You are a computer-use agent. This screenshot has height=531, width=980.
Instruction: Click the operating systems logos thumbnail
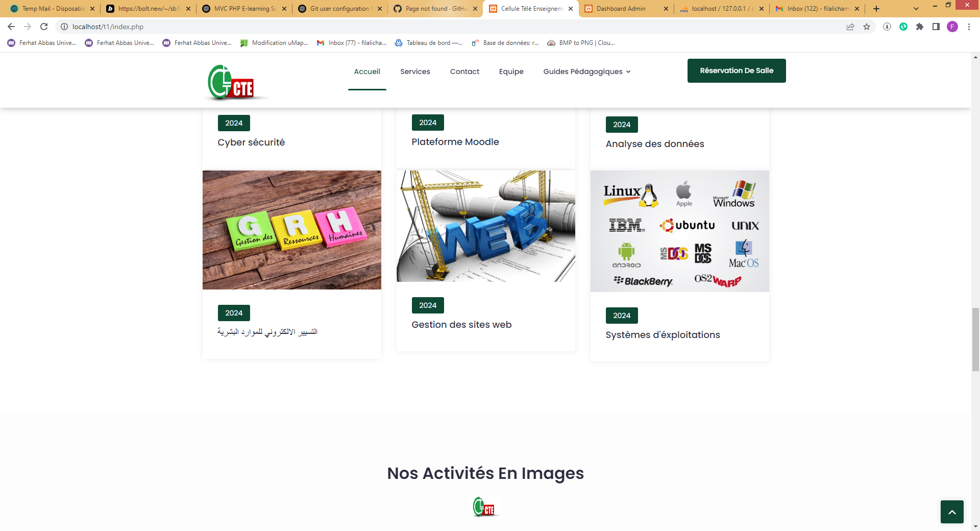680,231
